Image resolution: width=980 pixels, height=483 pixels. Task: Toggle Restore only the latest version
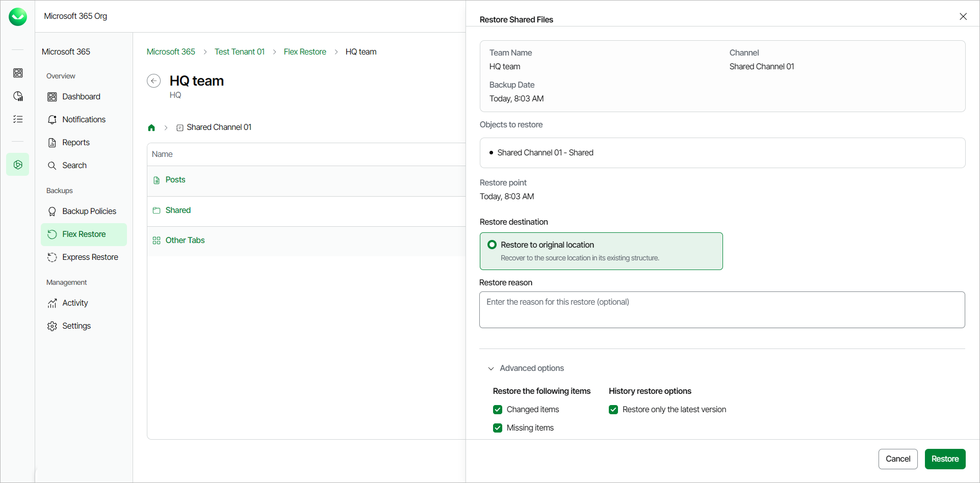click(613, 410)
